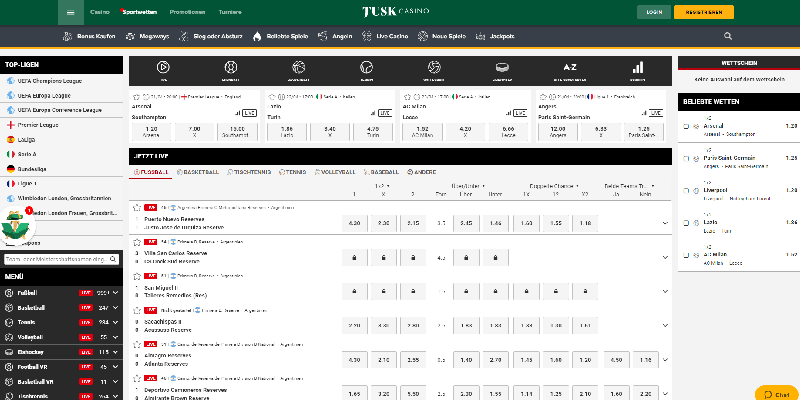Open the A-Z sports list icon
This screenshot has height=400, width=800.
570,67
